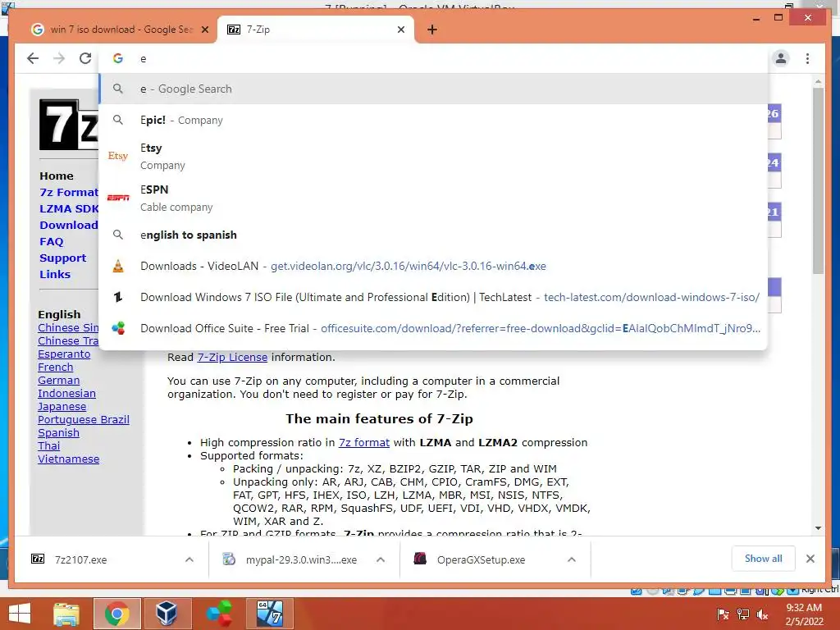Open the Download sidebar link
Image resolution: width=840 pixels, height=630 pixels.
69,225
